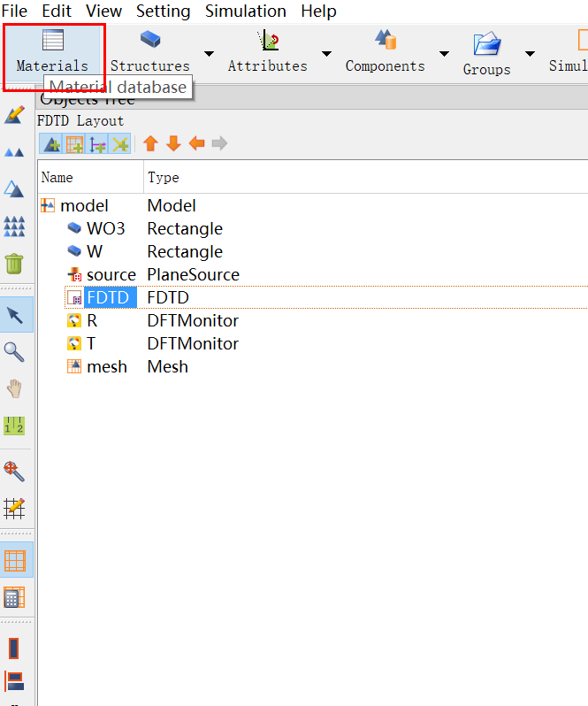The height and width of the screenshot is (706, 588).
Task: Click the Groups folder icon
Action: click(486, 43)
